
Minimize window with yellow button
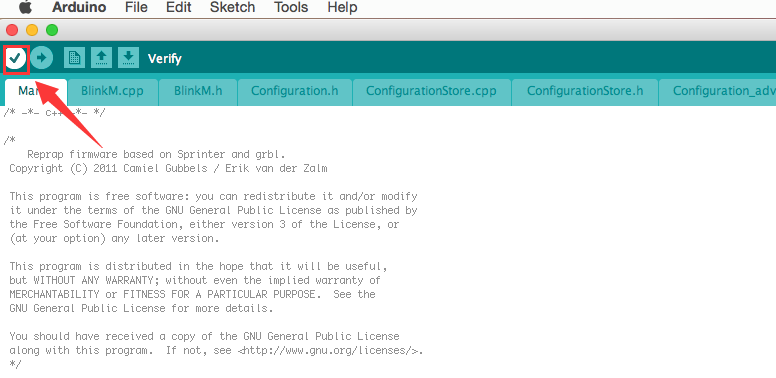click(32, 30)
